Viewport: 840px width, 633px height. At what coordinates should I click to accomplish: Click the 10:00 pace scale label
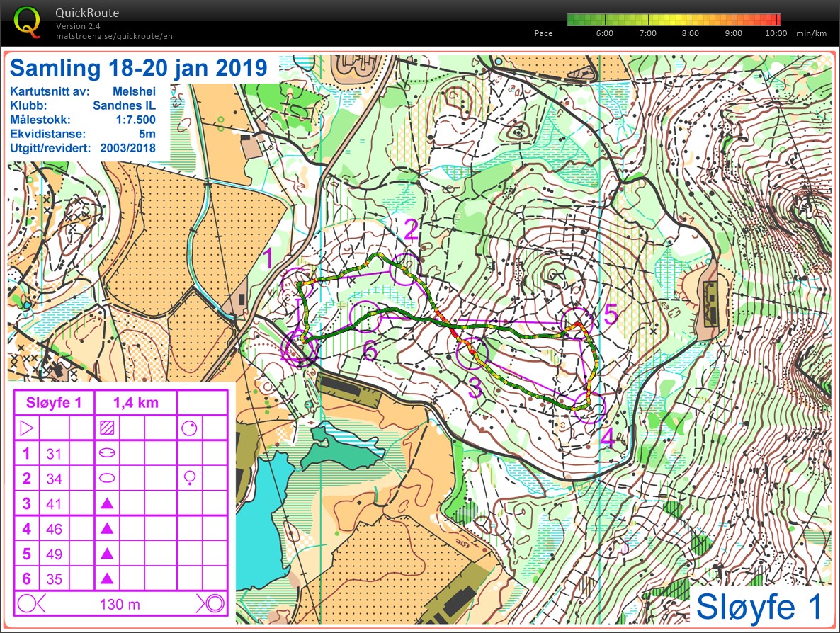(776, 33)
